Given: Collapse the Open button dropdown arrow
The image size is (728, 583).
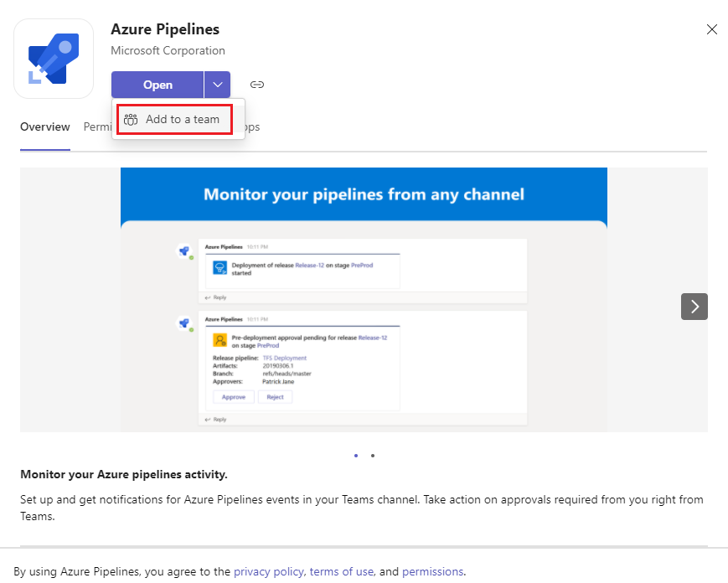Looking at the screenshot, I should pos(217,85).
